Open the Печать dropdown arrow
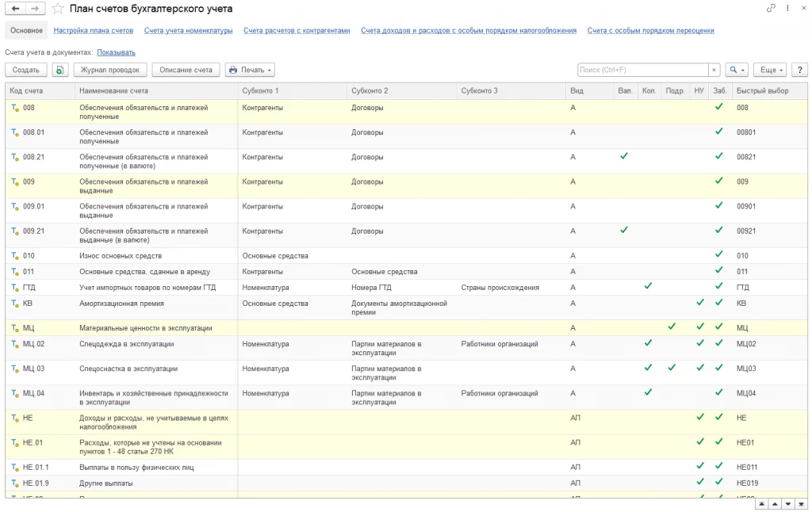The height and width of the screenshot is (512, 812). click(270, 71)
